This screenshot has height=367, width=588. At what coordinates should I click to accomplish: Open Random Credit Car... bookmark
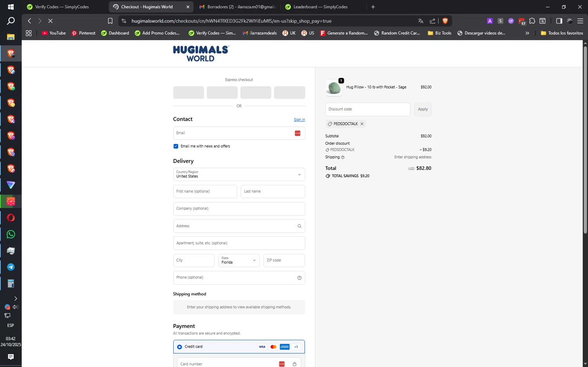(x=397, y=33)
